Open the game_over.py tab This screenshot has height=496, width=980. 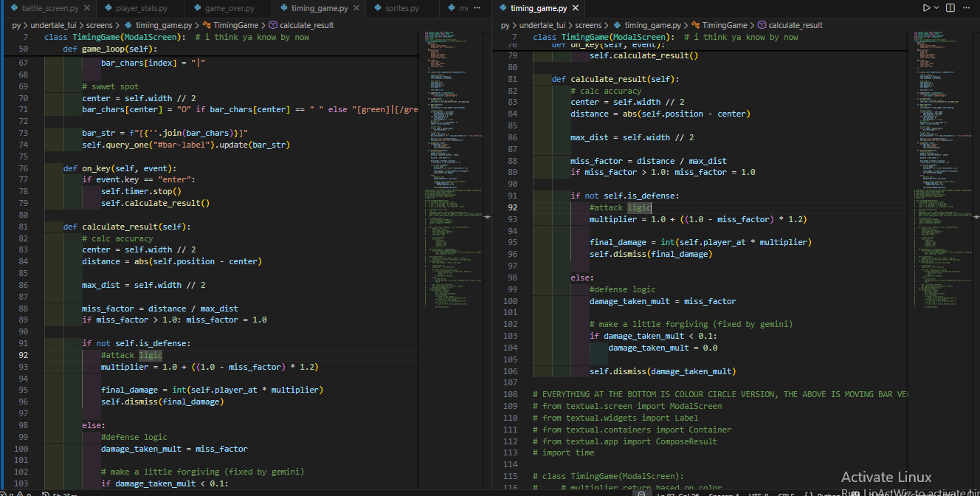[x=229, y=8]
